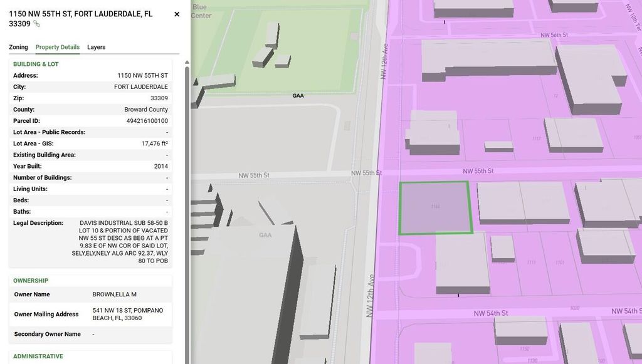Image resolution: width=642 pixels, height=364 pixels.
Task: Switch to the Zoning tab
Action: tap(18, 47)
